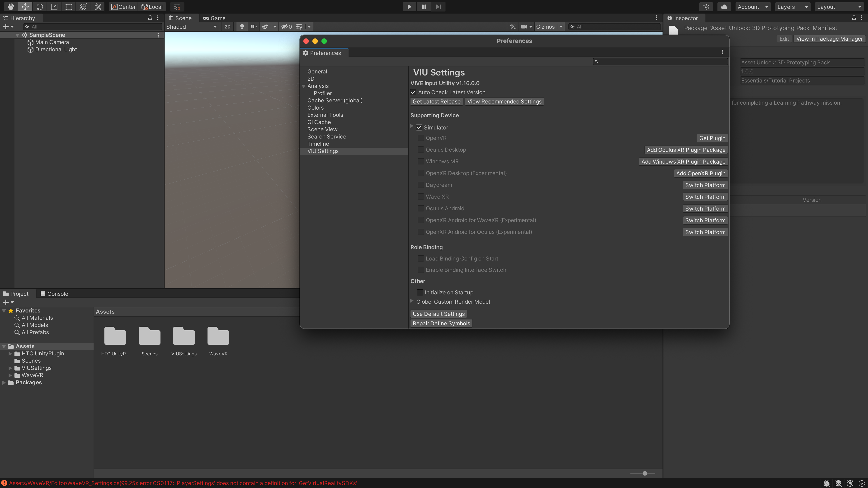Enable Initialize on Startup checkbox
This screenshot has height=488, width=868.
[420, 292]
